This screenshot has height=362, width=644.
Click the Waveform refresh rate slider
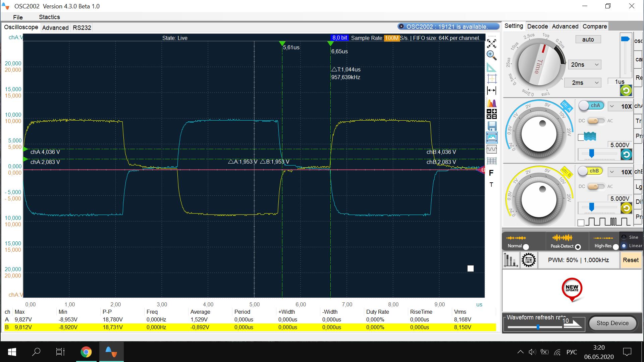click(538, 327)
